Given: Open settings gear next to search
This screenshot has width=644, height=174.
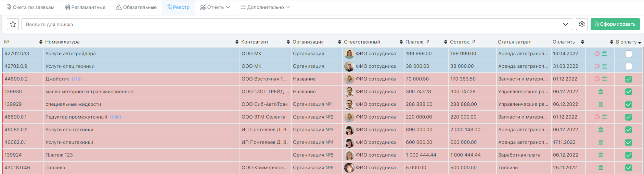Looking at the screenshot, I should tap(582, 24).
